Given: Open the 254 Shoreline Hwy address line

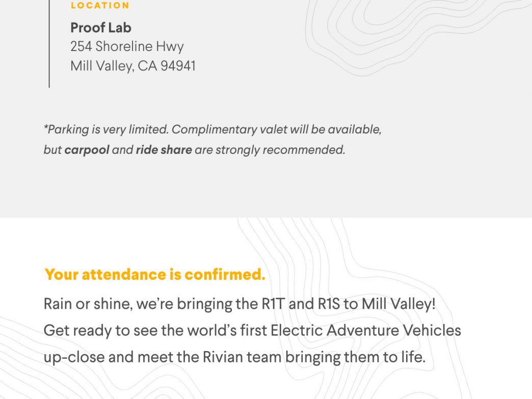Looking at the screenshot, I should pos(127,46).
